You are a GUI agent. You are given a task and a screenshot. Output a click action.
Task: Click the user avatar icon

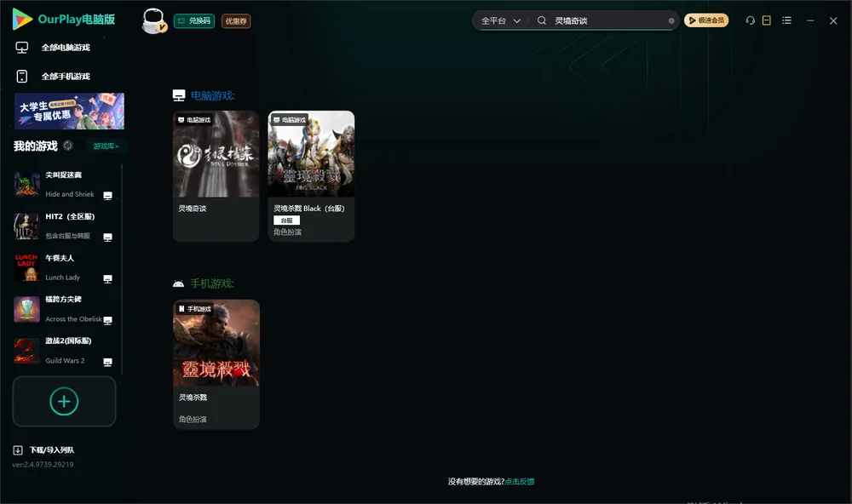pos(153,21)
